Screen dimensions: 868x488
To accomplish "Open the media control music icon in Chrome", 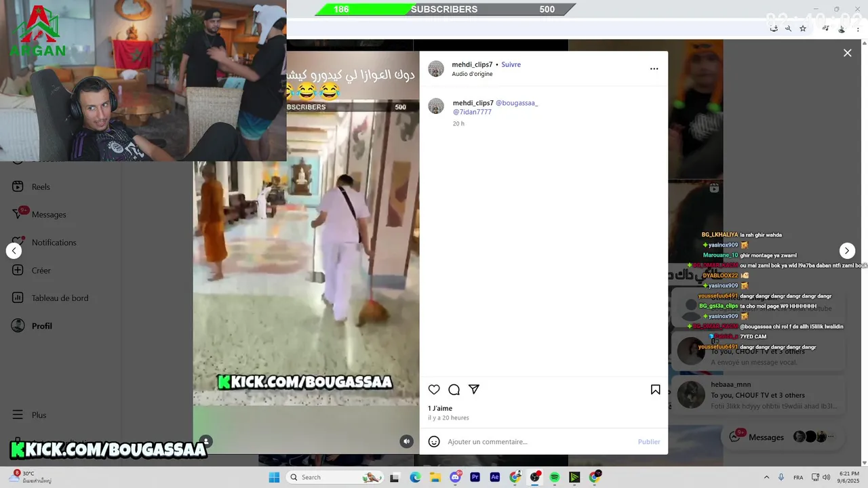I will (825, 28).
